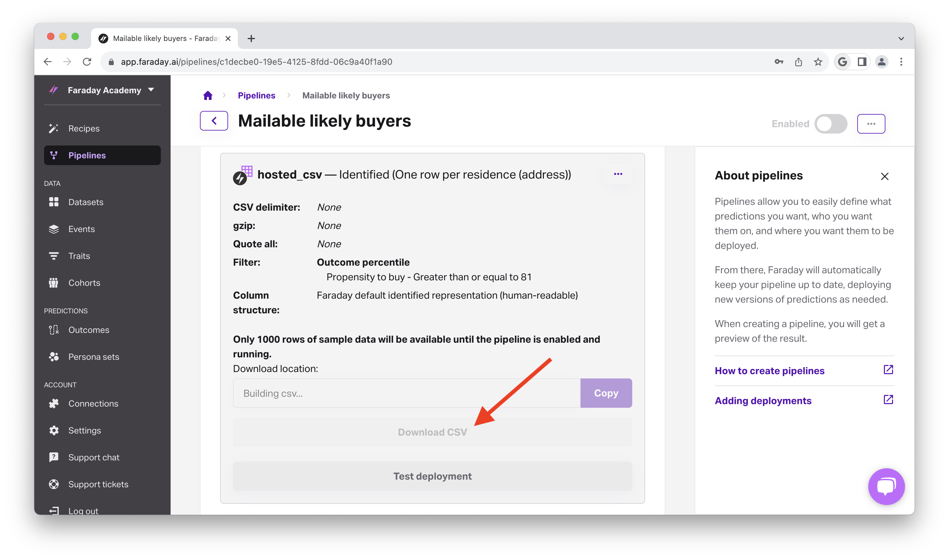Image resolution: width=949 pixels, height=560 pixels.
Task: Expand the Faraday Academy account dropdown
Action: point(151,90)
